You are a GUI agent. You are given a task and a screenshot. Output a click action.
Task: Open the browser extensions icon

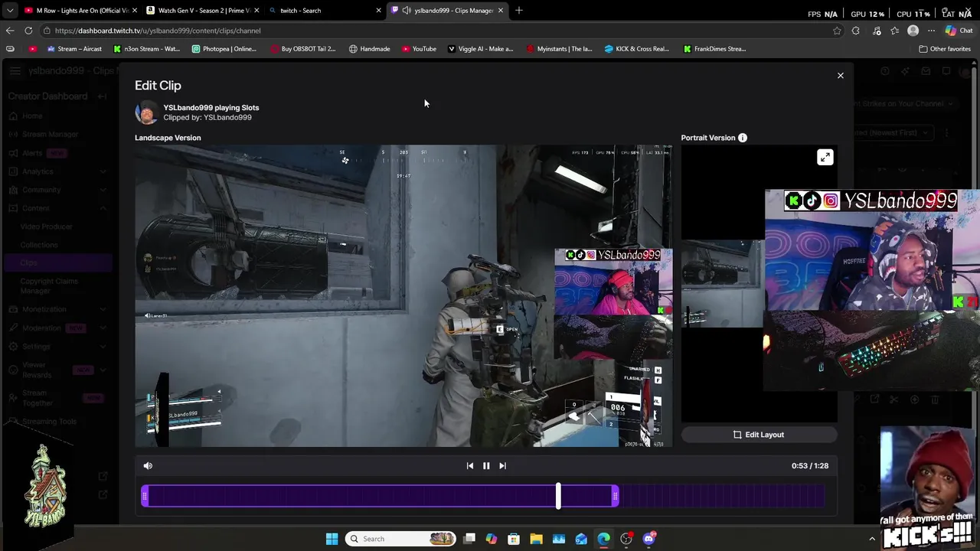point(856,31)
